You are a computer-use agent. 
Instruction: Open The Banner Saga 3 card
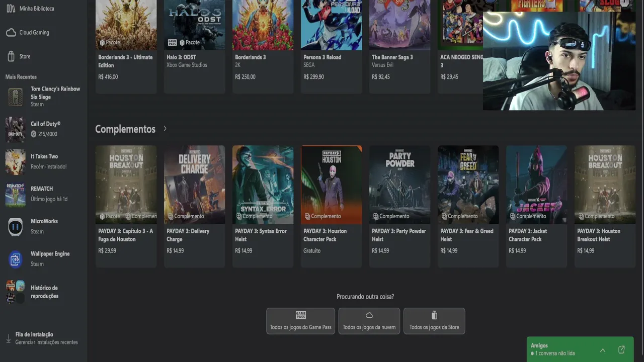point(399,46)
